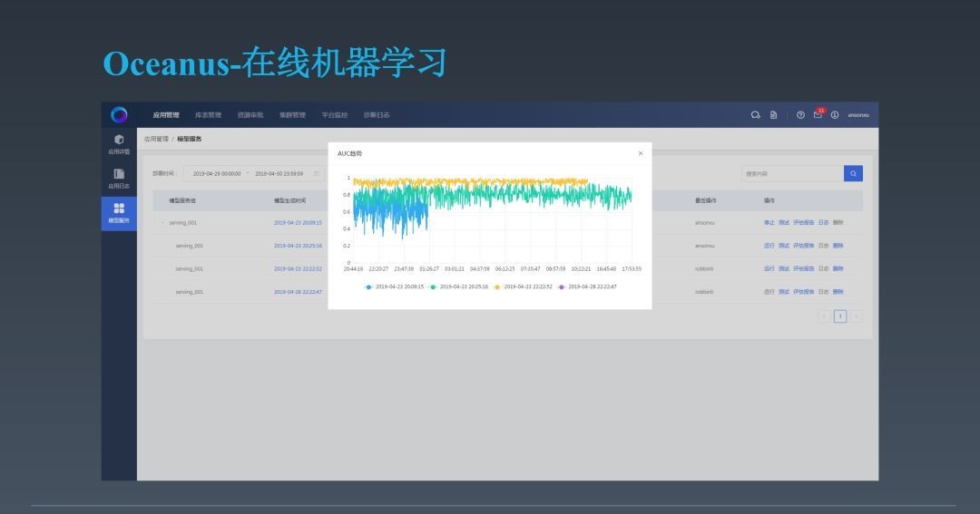Open the deployment time date range picker
Image resolution: width=980 pixels, height=514 pixels.
(256, 173)
